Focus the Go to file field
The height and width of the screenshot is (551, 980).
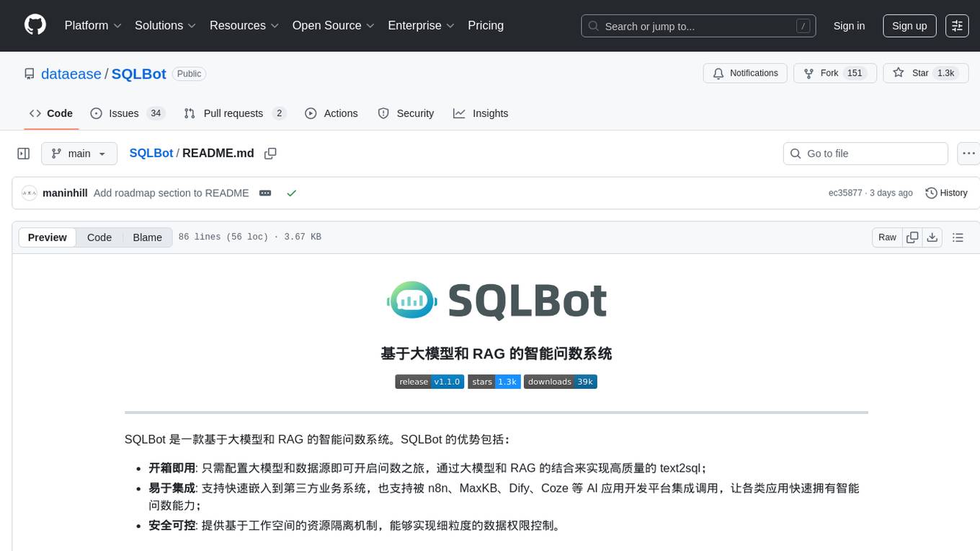coord(865,154)
